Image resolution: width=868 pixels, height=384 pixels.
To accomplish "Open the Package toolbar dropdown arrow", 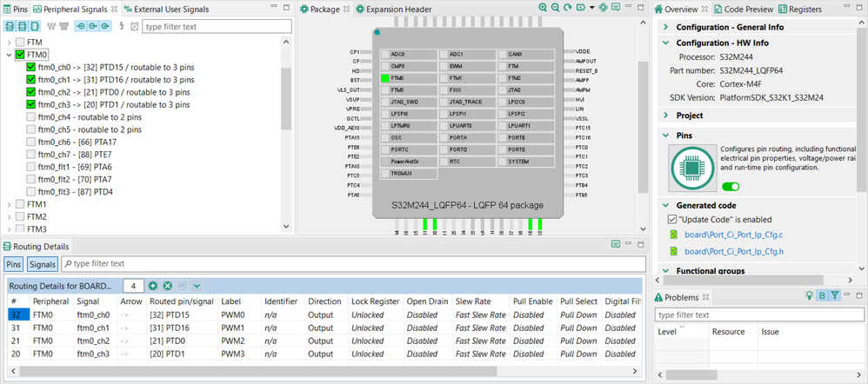I will (x=591, y=8).
